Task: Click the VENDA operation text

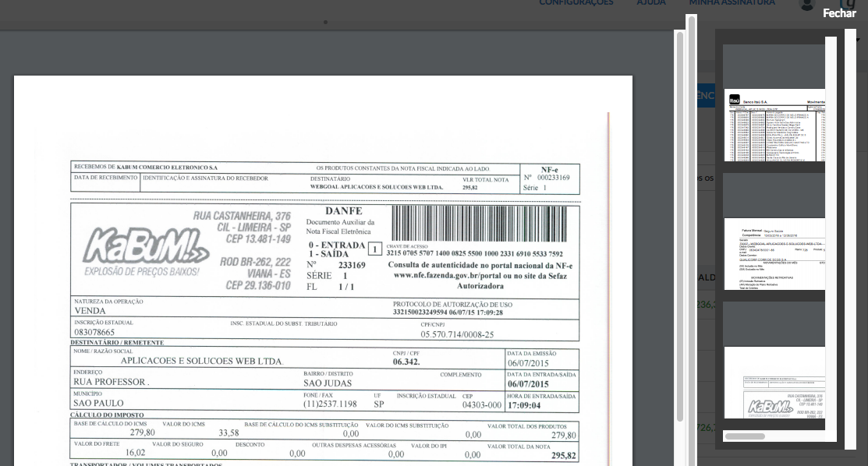Action: [x=90, y=311]
